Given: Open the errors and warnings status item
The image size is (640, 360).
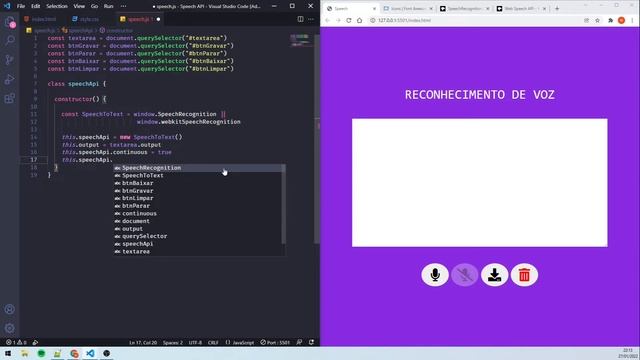Looking at the screenshot, I should click(16, 342).
